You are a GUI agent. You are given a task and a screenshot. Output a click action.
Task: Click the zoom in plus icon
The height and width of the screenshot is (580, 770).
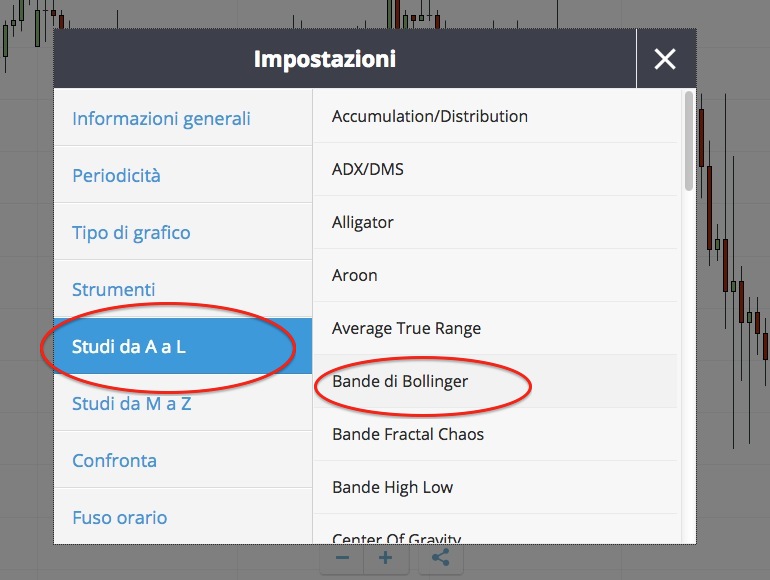(385, 558)
